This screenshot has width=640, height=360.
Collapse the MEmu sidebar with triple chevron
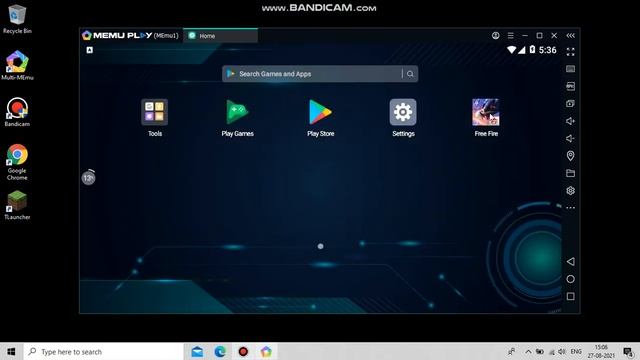tap(571, 36)
